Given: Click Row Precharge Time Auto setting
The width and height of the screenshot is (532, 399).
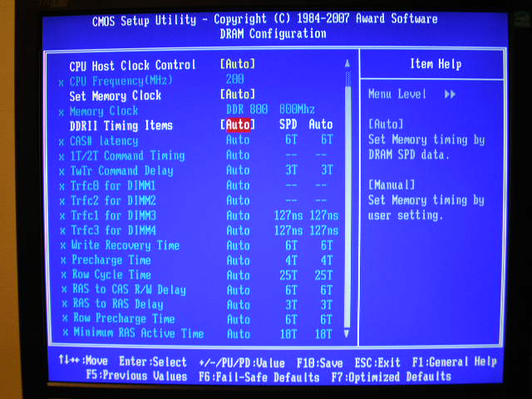Looking at the screenshot, I should point(239,319).
